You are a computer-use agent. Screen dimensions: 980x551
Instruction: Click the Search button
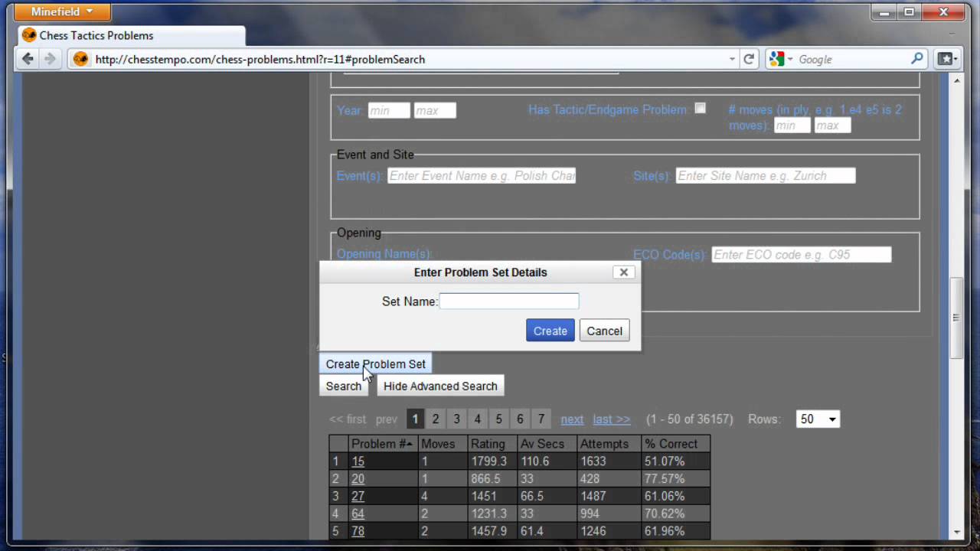coord(344,386)
